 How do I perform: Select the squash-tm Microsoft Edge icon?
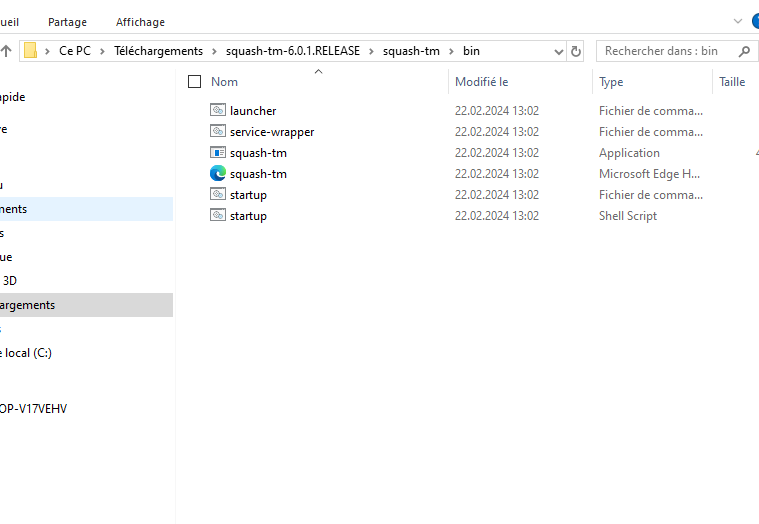coord(218,173)
